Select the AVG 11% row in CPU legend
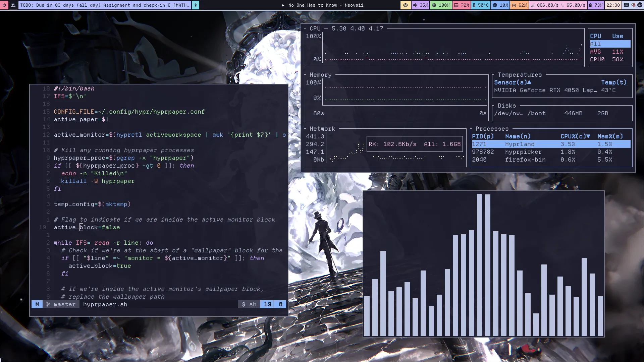 tap(610, 52)
